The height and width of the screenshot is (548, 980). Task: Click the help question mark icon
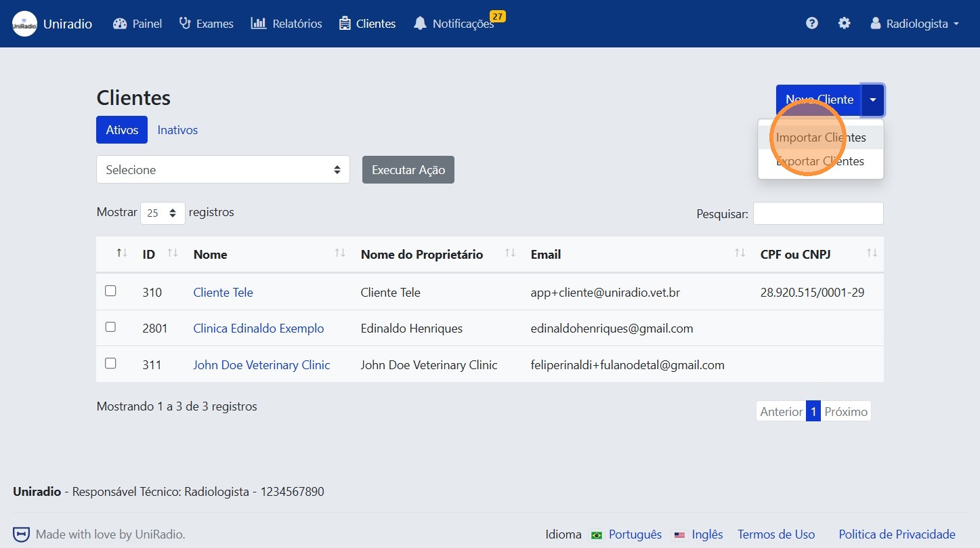pos(811,22)
